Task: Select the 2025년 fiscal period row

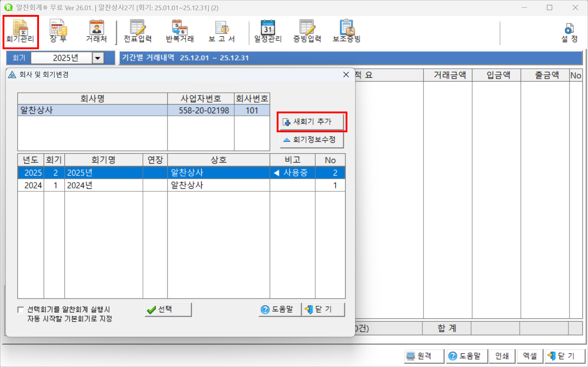Action: [x=182, y=173]
